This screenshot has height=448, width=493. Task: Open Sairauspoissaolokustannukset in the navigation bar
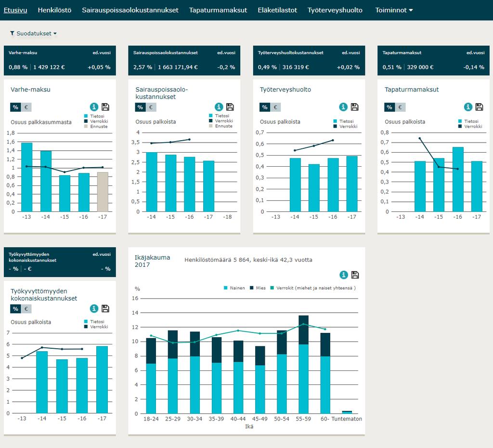[130, 10]
